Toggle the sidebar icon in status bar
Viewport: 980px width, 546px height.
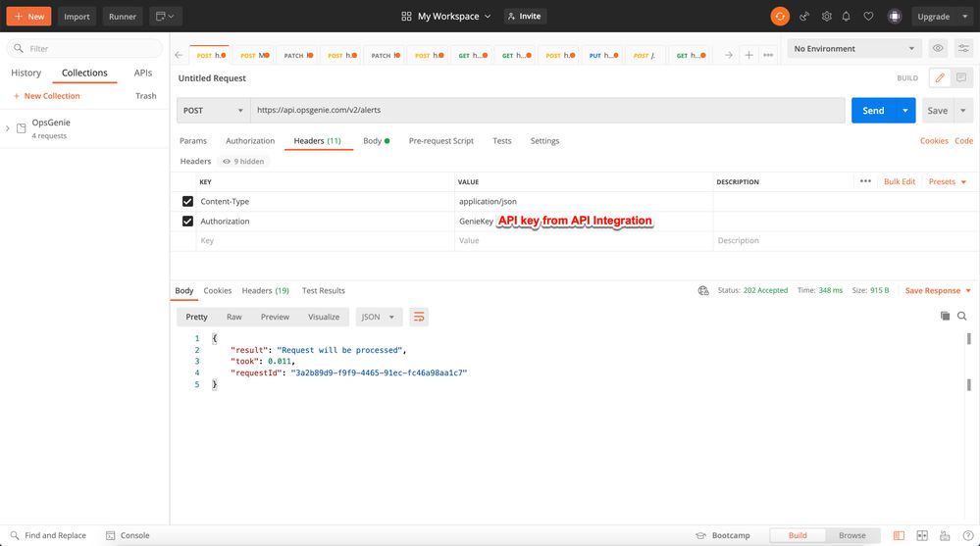899,535
